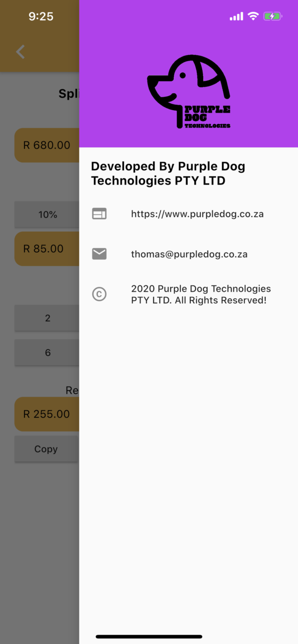This screenshot has height=644, width=298.
Task: Choose split between 6 people
Action: click(x=47, y=353)
